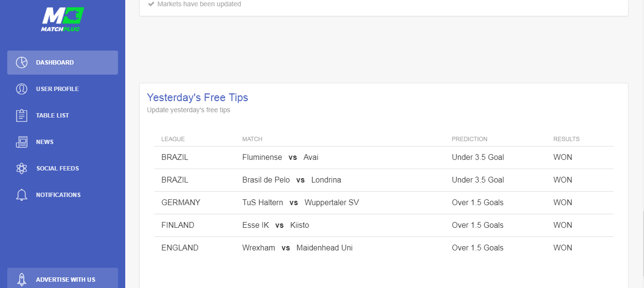Click the Social Feeds atom icon
The width and height of the screenshot is (644, 288).
pos(22,169)
